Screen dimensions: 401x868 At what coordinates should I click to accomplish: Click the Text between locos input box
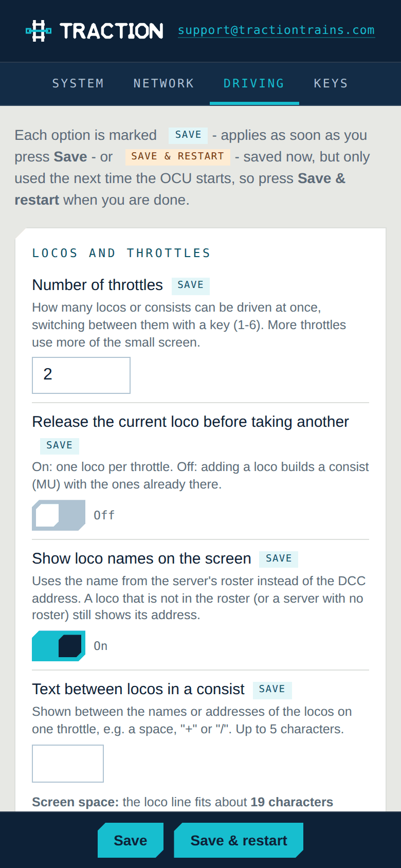pos(68,764)
